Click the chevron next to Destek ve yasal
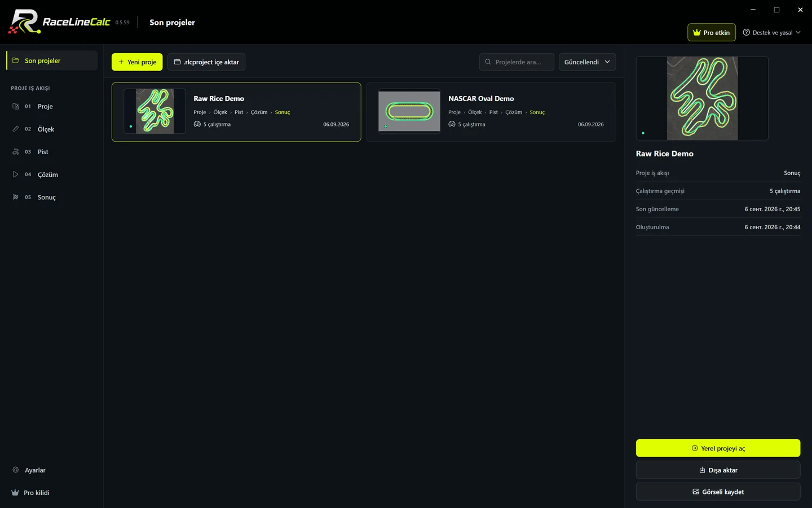Screen dimensions: 812x508 click(x=798, y=33)
